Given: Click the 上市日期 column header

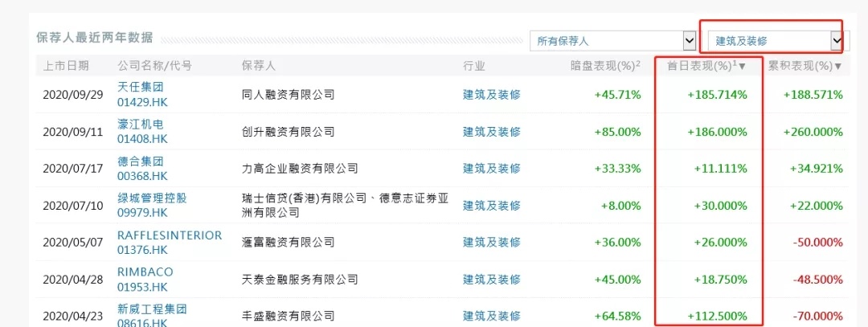Looking at the screenshot, I should [x=66, y=66].
